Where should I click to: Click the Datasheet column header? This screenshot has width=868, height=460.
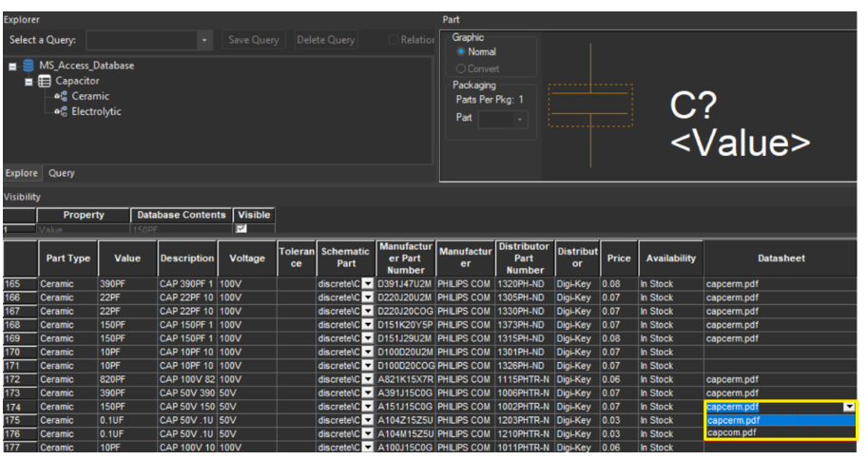click(x=781, y=258)
